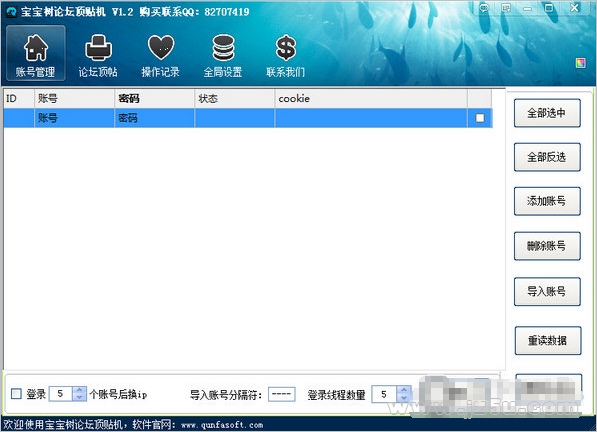Open the 全局设置 database icon

coord(223,48)
